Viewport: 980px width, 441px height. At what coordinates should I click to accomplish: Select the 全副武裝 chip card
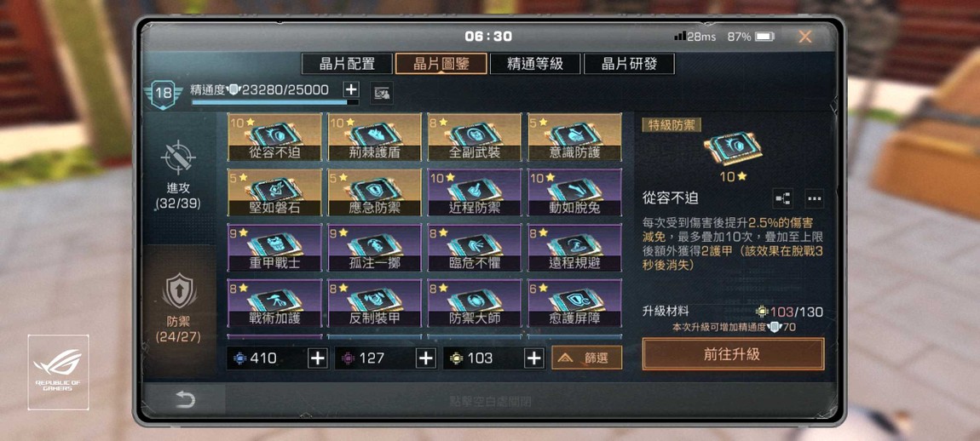coord(475,137)
